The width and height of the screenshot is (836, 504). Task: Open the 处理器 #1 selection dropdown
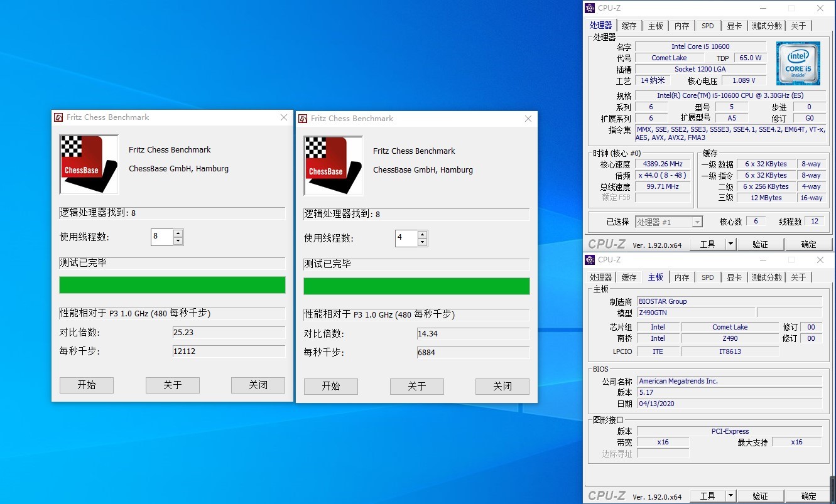pyautogui.click(x=669, y=222)
